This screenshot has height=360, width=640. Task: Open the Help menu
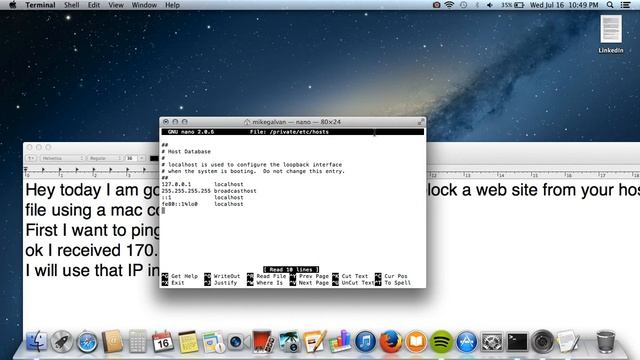(172, 5)
